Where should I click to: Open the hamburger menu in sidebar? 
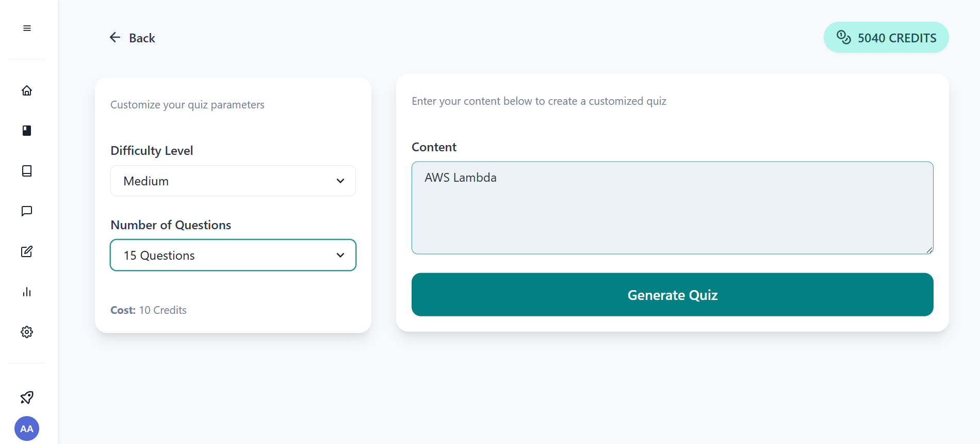(27, 28)
